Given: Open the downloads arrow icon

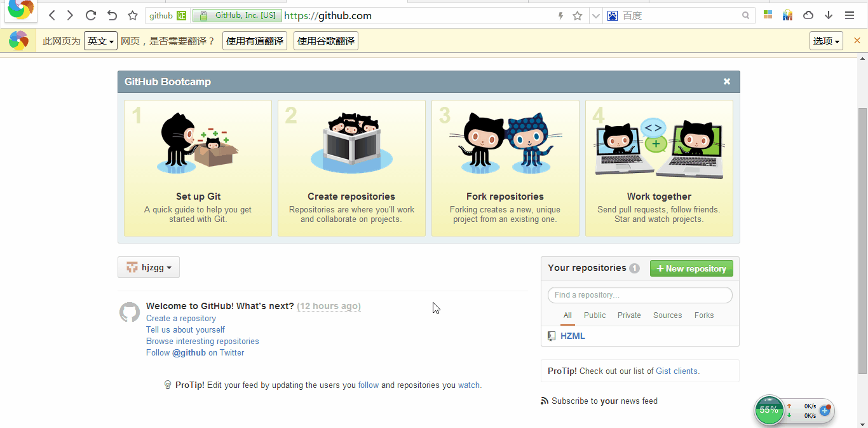Looking at the screenshot, I should point(829,15).
